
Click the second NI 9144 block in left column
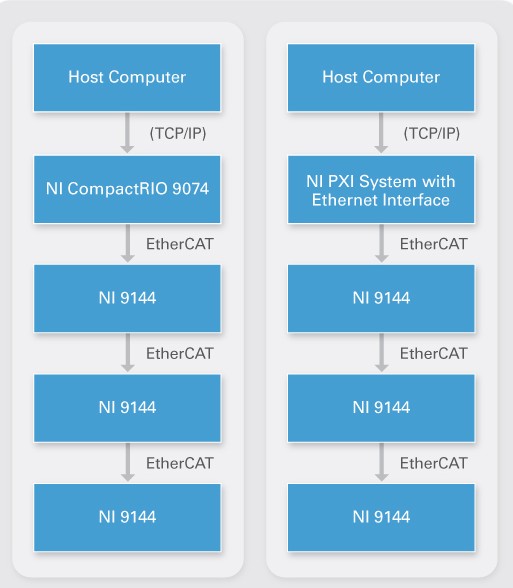coord(127,408)
